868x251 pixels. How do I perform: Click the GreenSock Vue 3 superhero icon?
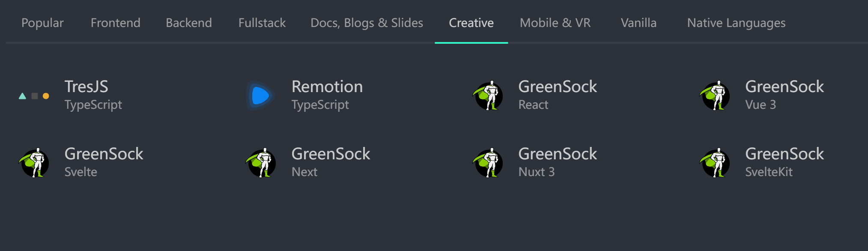[x=715, y=96]
